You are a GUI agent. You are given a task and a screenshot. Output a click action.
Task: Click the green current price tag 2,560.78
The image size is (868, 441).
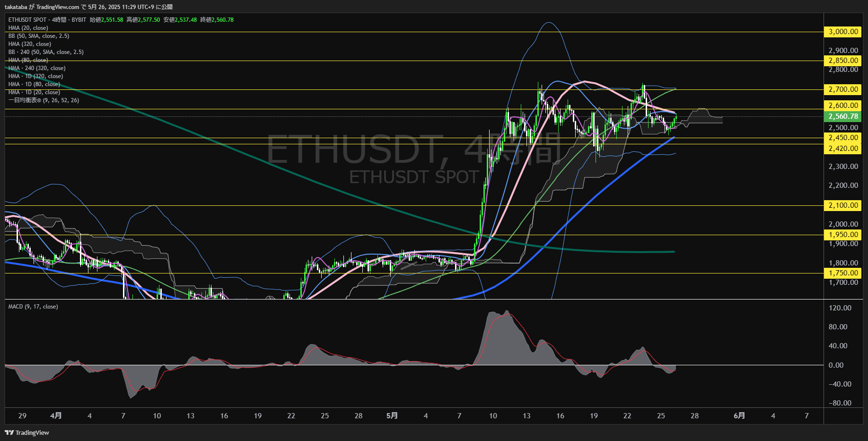click(x=843, y=116)
